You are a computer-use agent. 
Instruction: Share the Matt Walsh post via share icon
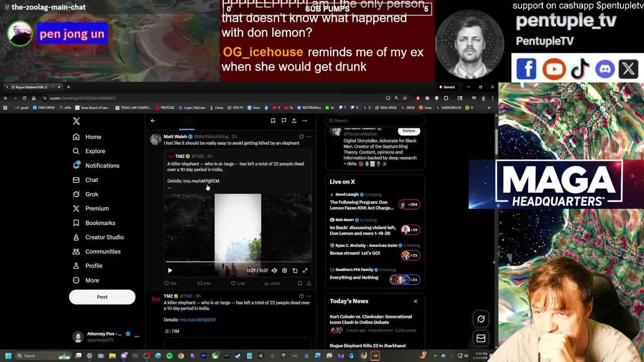(x=309, y=284)
